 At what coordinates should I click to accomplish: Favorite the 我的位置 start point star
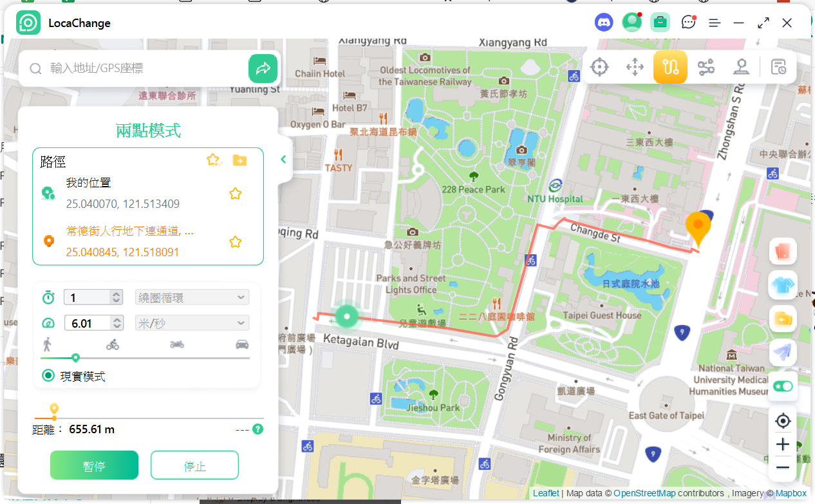(x=236, y=194)
